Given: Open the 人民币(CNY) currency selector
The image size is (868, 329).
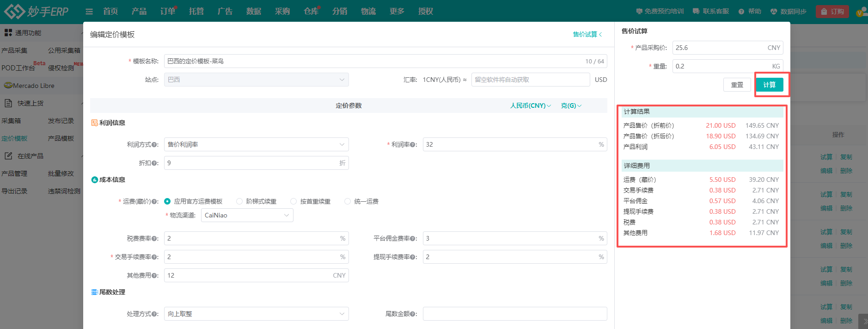Looking at the screenshot, I should click(x=530, y=106).
